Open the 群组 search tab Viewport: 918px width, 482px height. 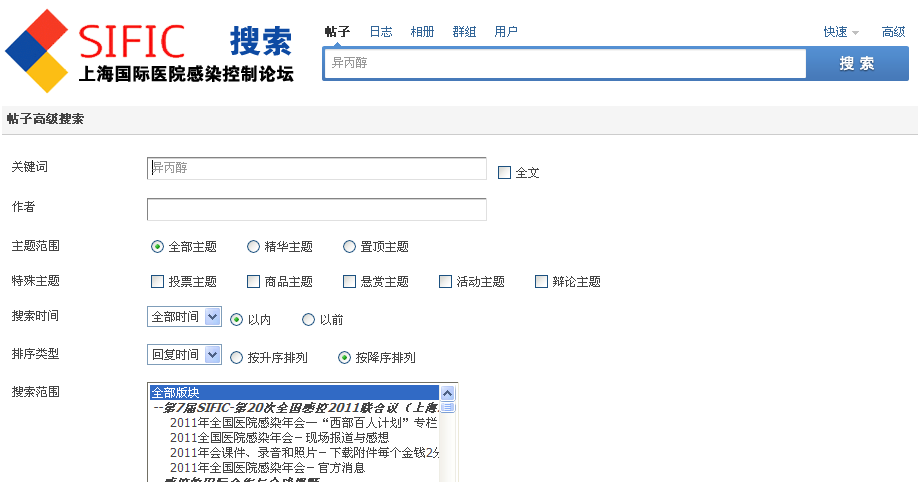[464, 32]
